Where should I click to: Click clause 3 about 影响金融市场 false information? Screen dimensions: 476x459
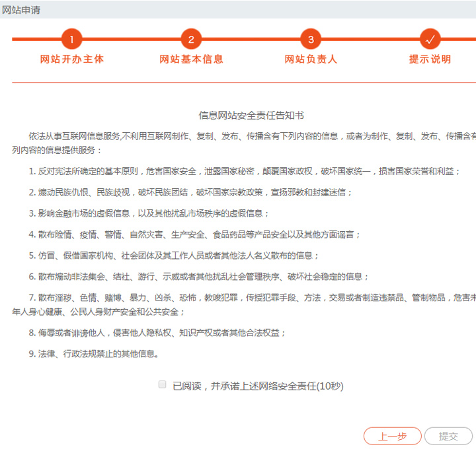click(149, 213)
